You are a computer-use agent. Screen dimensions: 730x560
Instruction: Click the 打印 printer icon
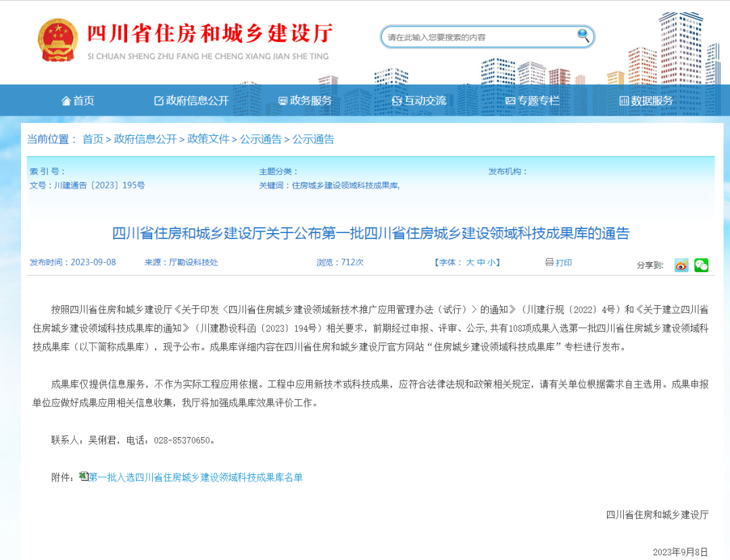pos(550,262)
